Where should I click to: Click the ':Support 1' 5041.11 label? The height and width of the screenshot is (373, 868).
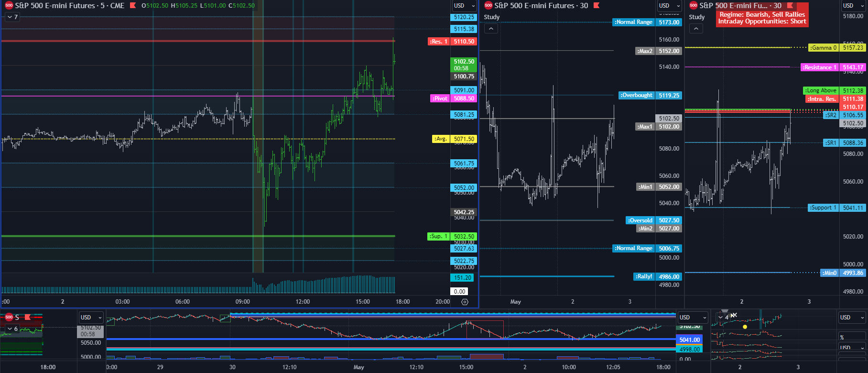click(x=837, y=208)
